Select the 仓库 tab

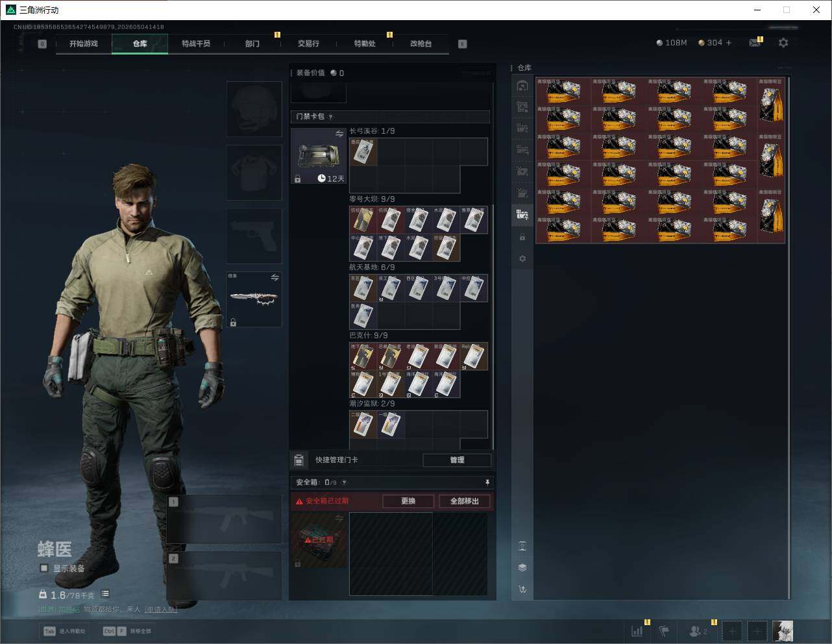click(140, 43)
